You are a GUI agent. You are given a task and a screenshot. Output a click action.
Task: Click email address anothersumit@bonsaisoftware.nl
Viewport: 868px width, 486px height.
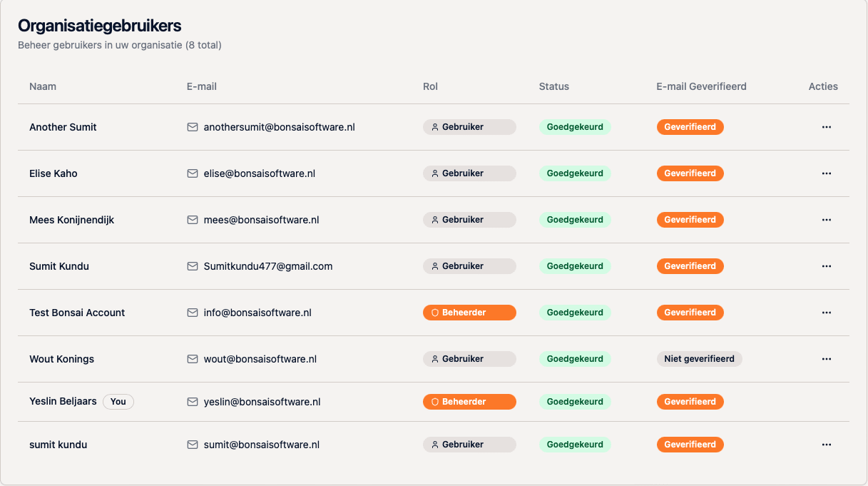click(x=280, y=127)
